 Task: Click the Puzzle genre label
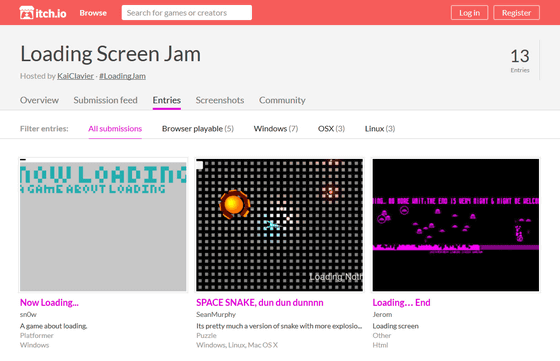coord(206,336)
